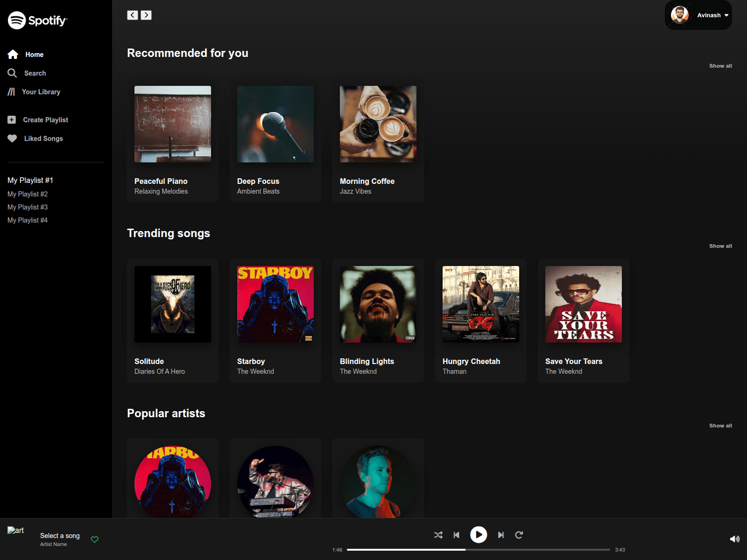The width and height of the screenshot is (747, 560).
Task: Like the currently playing song
Action: 95,539
